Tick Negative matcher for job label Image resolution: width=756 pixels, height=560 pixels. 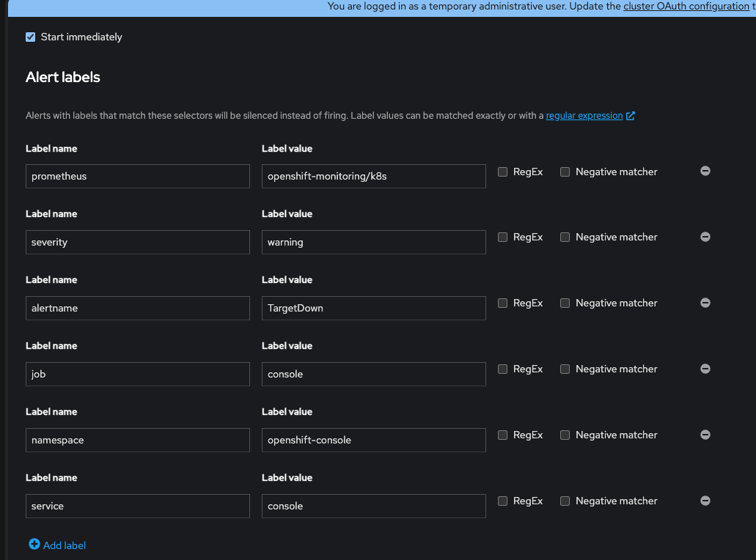coord(565,369)
